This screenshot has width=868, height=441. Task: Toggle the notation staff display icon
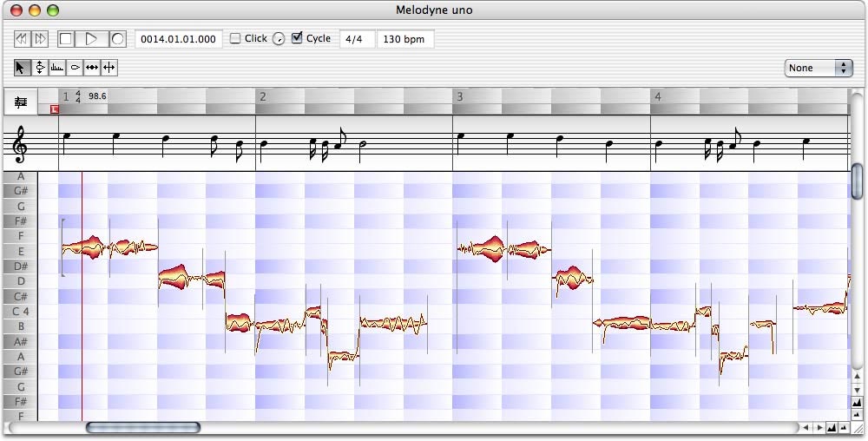click(x=21, y=102)
